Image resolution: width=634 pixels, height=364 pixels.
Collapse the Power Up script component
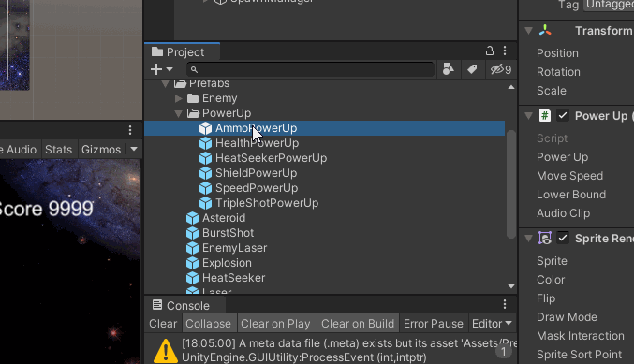(528, 116)
